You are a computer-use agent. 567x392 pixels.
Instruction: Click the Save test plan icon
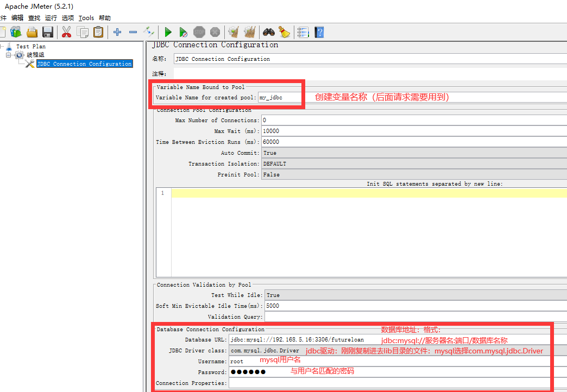[48, 32]
